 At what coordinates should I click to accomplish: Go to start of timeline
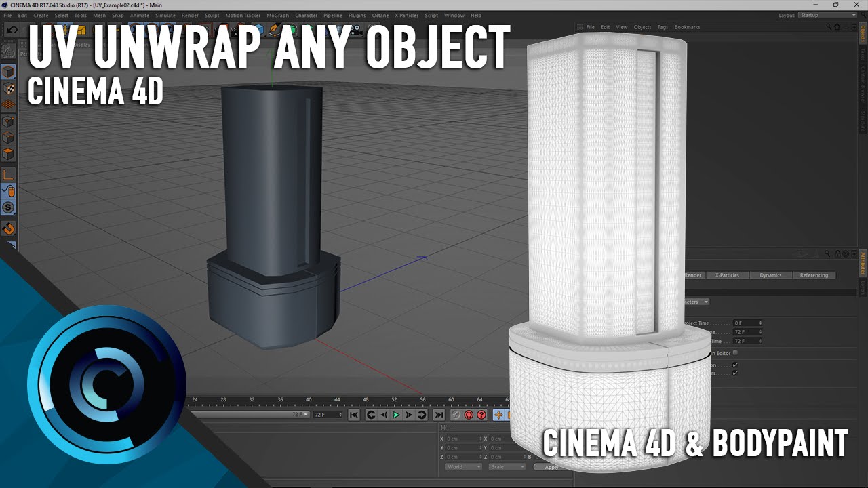(353, 415)
